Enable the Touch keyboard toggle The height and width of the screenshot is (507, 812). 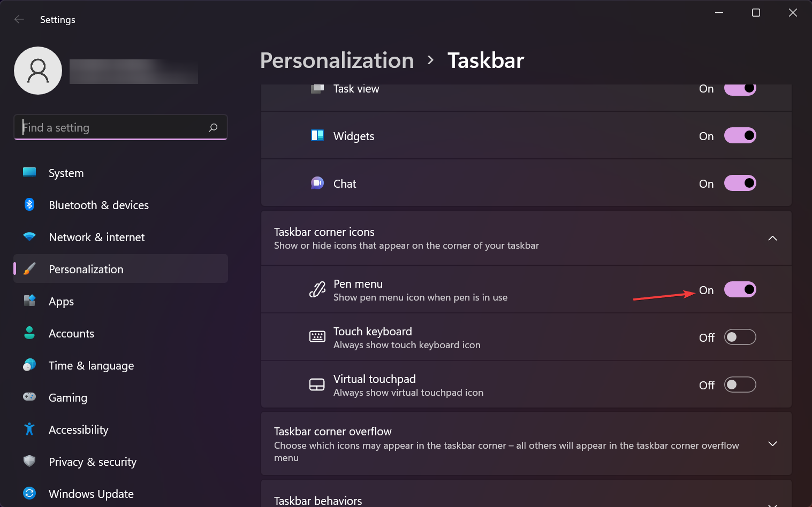pyautogui.click(x=740, y=337)
